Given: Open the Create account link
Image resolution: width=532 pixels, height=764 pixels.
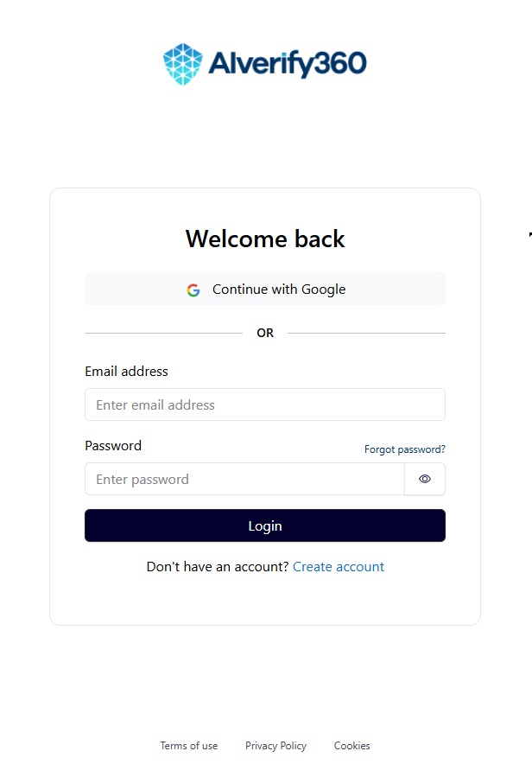Looking at the screenshot, I should [x=339, y=567].
